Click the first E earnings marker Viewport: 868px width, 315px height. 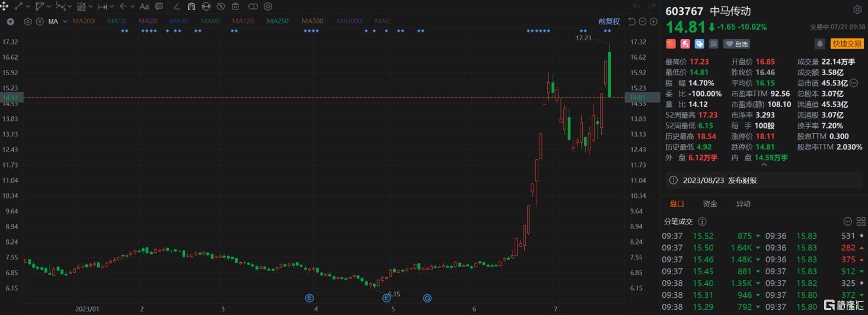tap(309, 297)
